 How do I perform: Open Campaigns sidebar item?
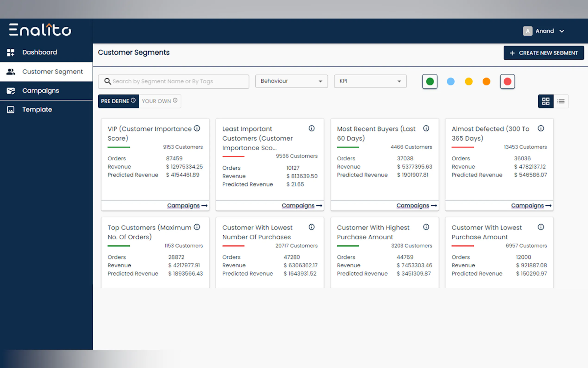[46, 91]
